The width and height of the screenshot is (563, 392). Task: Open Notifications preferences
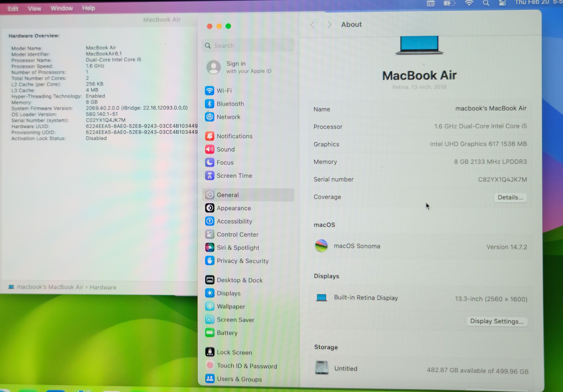tap(234, 136)
